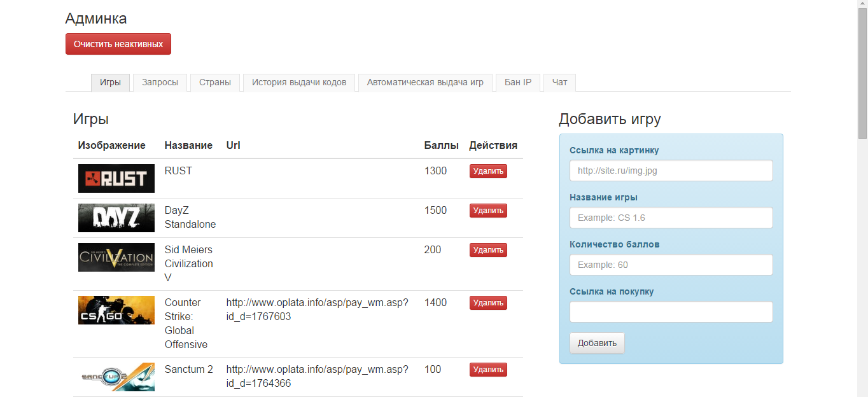868x397 pixels.
Task: Click the RUST game thumbnail image
Action: [x=116, y=179]
